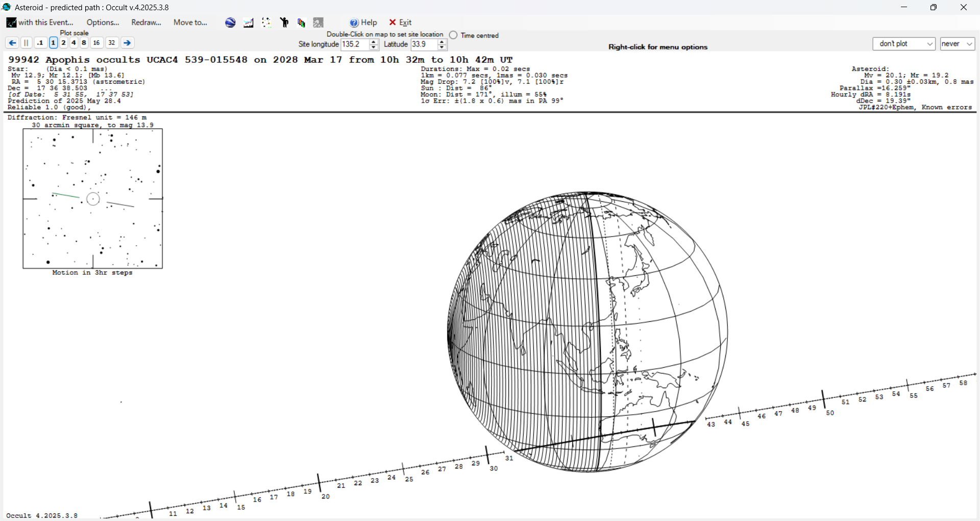The image size is (980, 521).
Task: Click the Earth globe path map
Action: click(x=587, y=332)
